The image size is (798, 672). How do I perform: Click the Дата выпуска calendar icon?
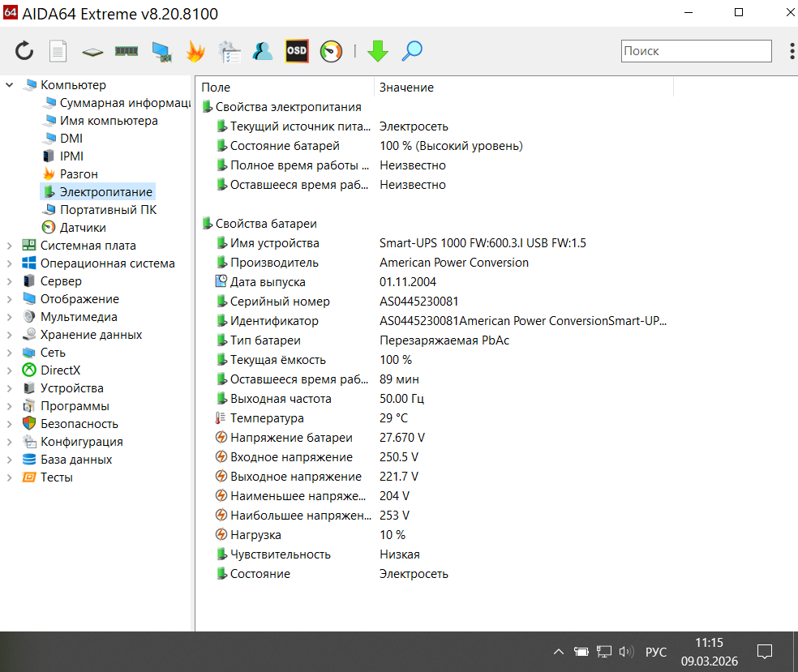tap(221, 281)
